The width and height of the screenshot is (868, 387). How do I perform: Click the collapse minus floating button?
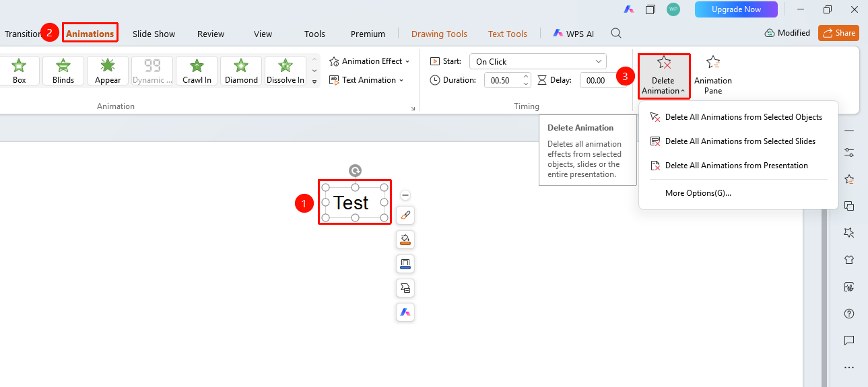click(405, 195)
